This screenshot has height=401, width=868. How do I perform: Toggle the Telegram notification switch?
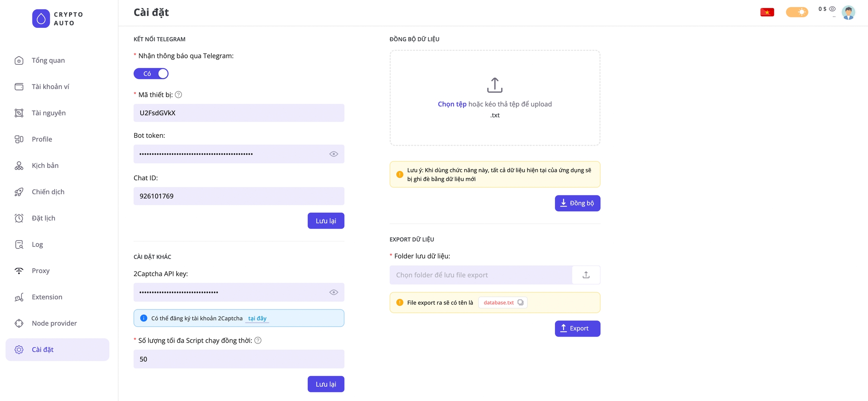click(151, 74)
